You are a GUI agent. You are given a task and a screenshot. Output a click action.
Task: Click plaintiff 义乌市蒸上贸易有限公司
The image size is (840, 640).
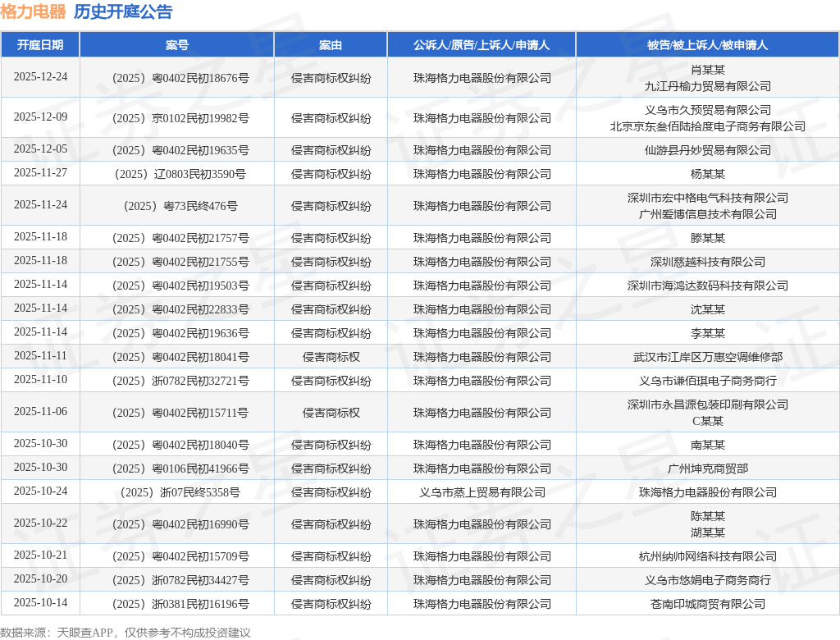pyautogui.click(x=482, y=492)
